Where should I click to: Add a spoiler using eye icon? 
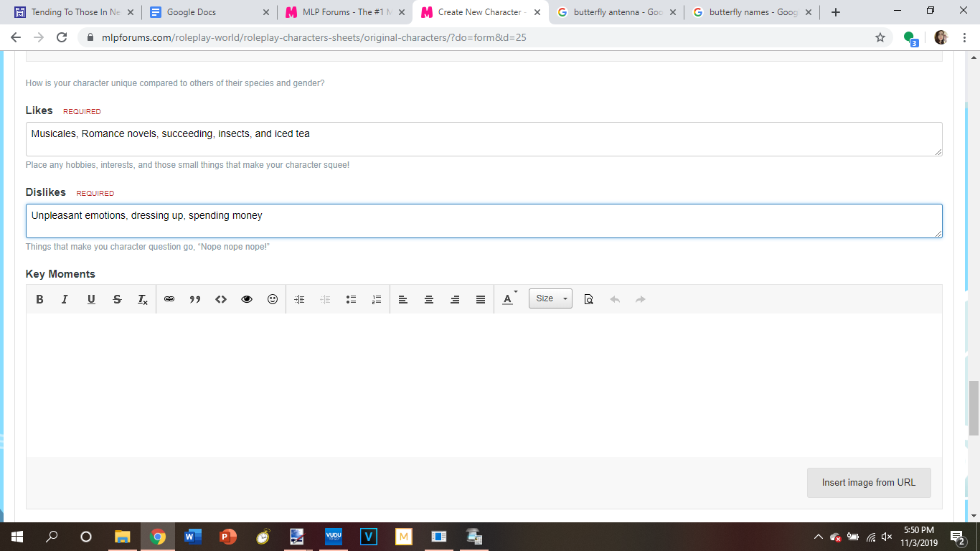(x=247, y=299)
